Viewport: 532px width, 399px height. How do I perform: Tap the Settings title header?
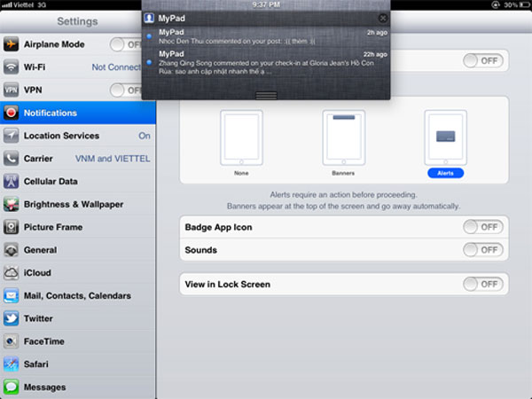tap(77, 21)
